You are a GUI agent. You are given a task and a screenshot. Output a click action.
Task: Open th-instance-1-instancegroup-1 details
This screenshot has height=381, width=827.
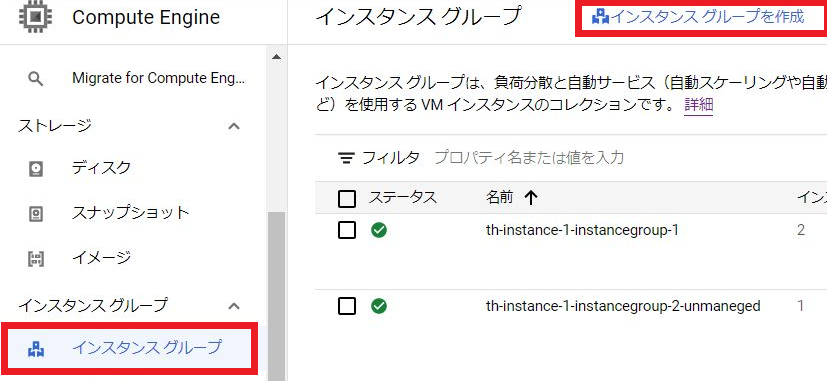point(582,231)
